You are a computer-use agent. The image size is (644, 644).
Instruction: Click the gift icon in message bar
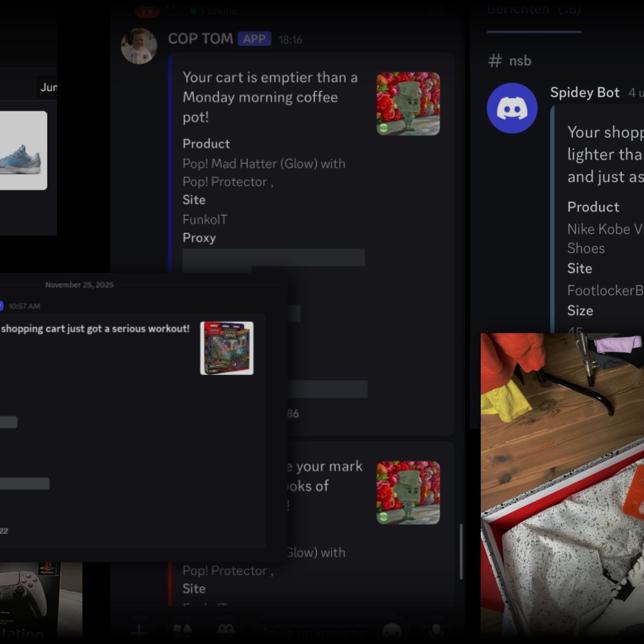[x=226, y=631]
